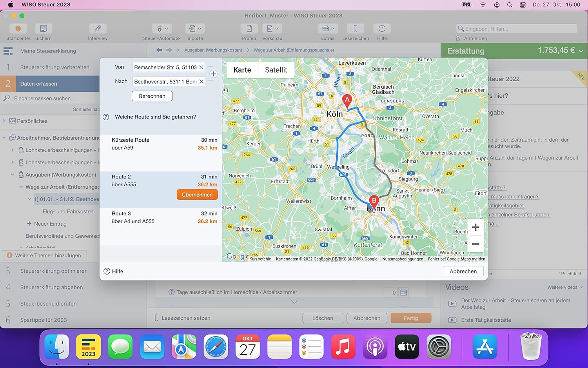Click the Übernehmen button for Route 2
Image resolution: width=588 pixels, height=368 pixels.
click(197, 195)
